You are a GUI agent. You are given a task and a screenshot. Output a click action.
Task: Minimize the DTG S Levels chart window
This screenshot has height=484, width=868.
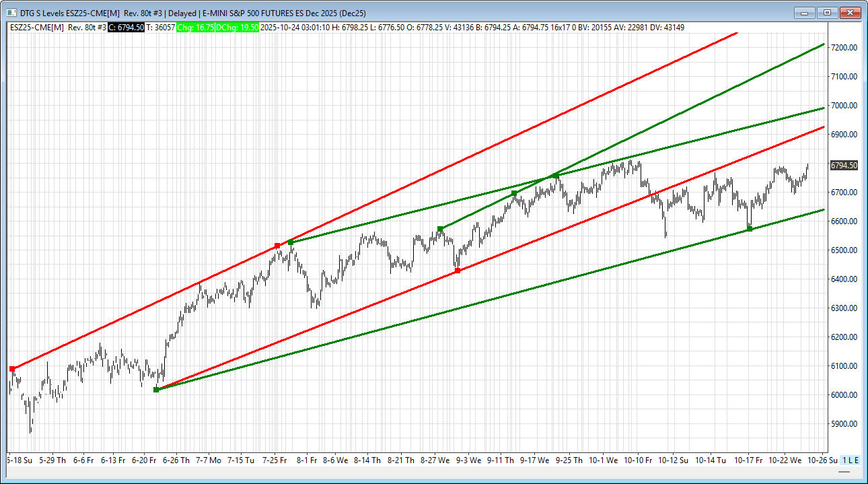coord(804,13)
